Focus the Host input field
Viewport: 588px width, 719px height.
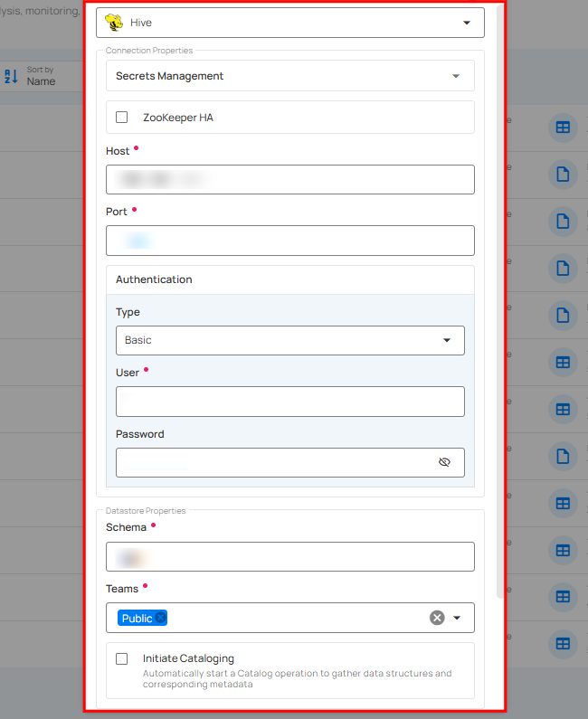tap(289, 179)
